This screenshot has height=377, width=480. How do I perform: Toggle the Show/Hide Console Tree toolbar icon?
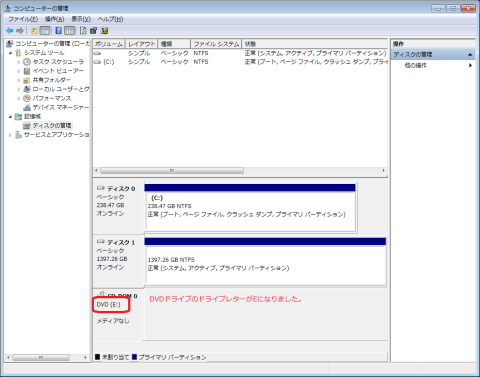[x=45, y=31]
